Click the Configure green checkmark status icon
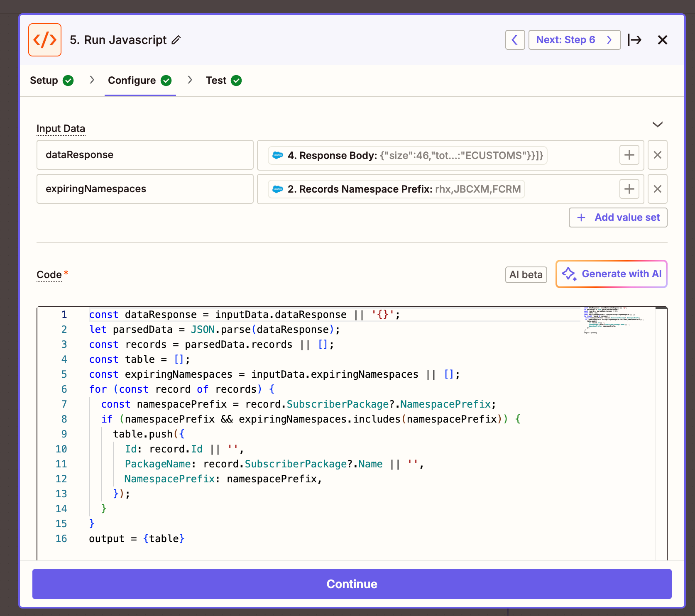This screenshot has width=695, height=616. (x=166, y=81)
